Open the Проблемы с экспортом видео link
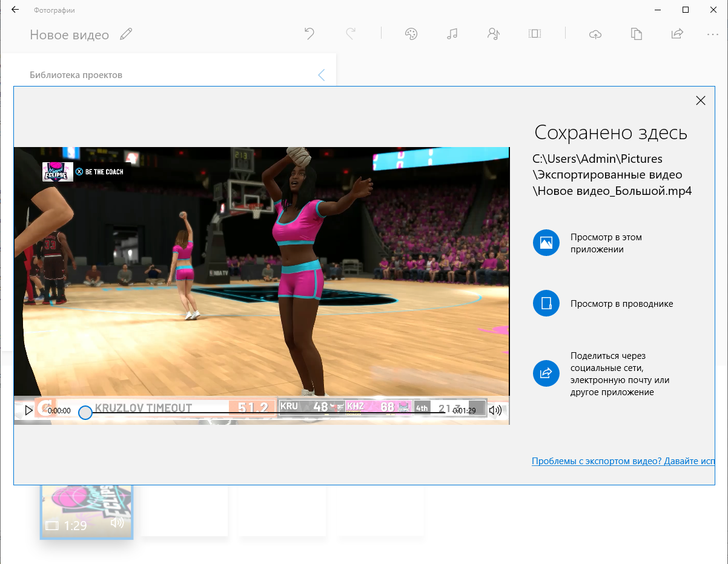The width and height of the screenshot is (728, 564). coord(623,461)
